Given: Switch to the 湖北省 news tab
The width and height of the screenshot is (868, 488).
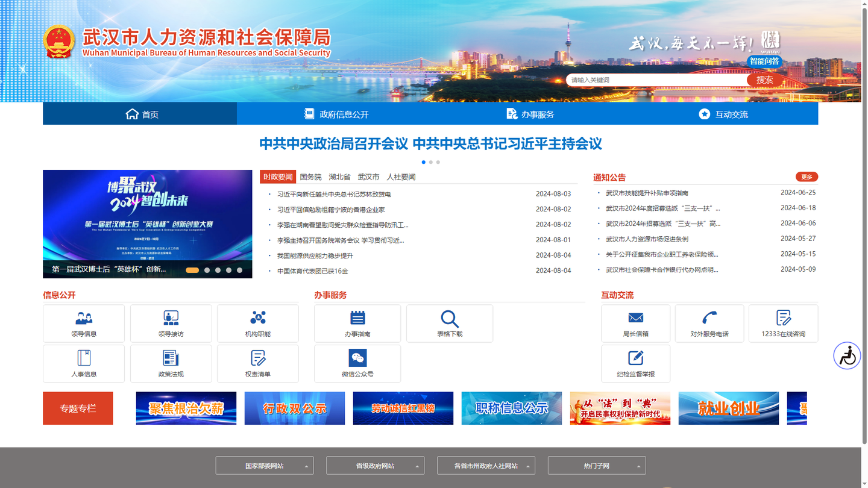Looking at the screenshot, I should click(339, 177).
